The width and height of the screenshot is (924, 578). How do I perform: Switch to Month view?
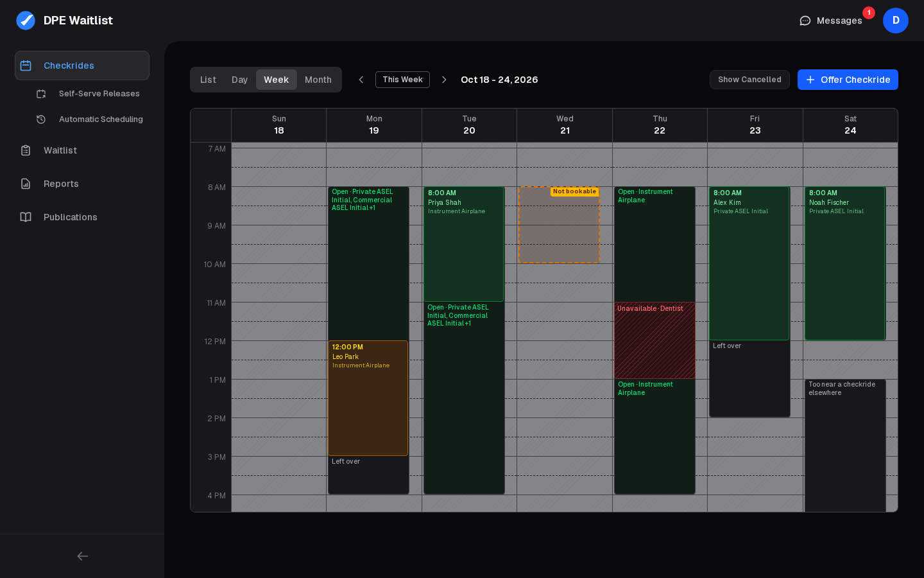tap(318, 80)
